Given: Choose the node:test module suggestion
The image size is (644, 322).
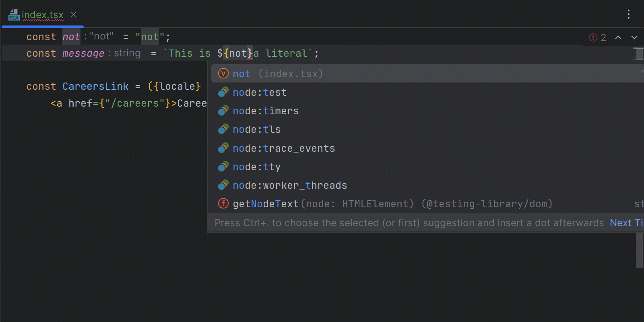Looking at the screenshot, I should (x=260, y=93).
